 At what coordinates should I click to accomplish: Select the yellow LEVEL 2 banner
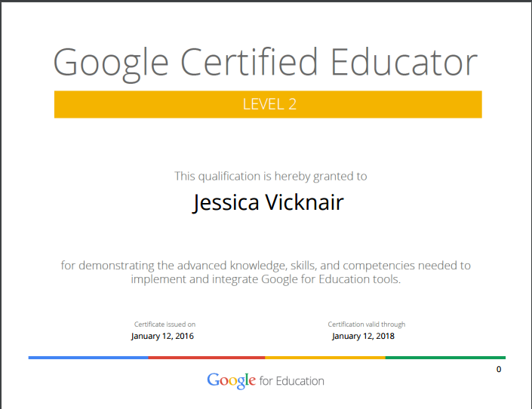click(x=268, y=104)
